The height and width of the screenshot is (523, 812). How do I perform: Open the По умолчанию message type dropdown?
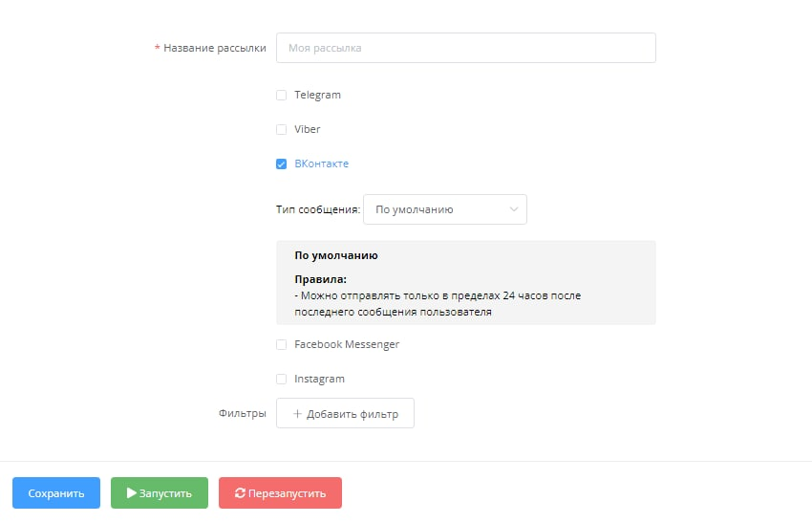coord(444,209)
